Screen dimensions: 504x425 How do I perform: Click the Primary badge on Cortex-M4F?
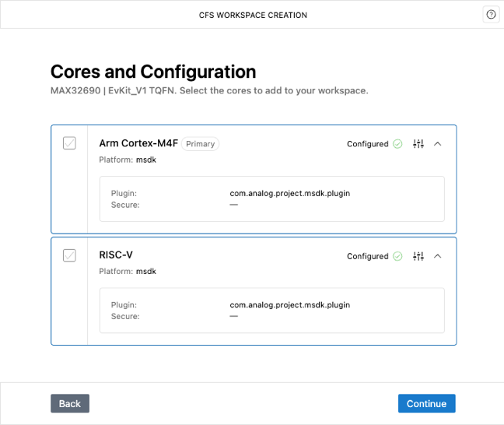[x=200, y=144]
